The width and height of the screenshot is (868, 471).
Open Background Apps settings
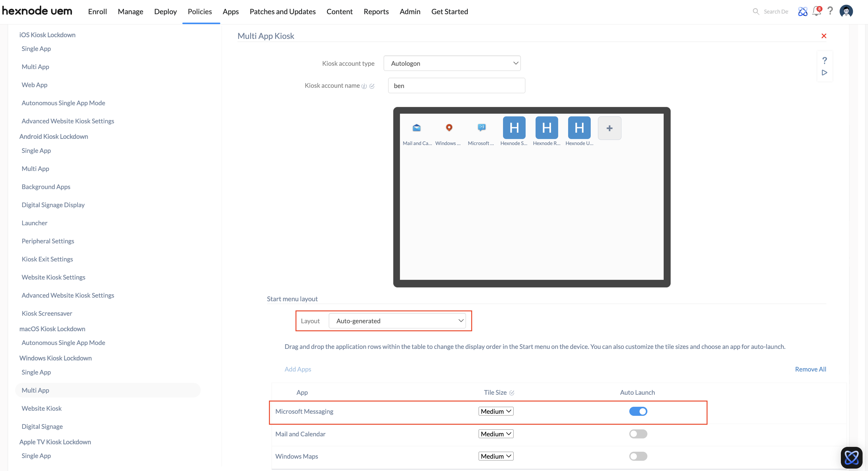(x=46, y=187)
